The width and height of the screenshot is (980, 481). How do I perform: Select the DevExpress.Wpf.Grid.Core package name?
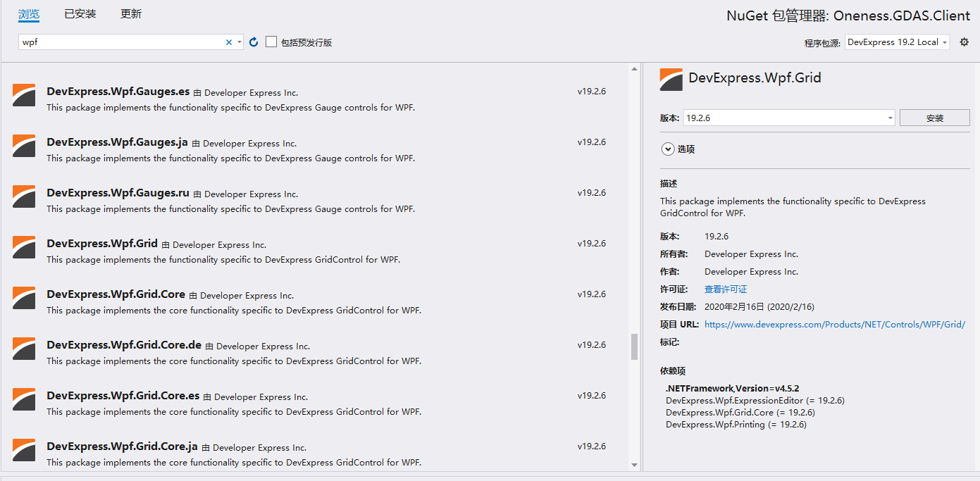coord(116,294)
